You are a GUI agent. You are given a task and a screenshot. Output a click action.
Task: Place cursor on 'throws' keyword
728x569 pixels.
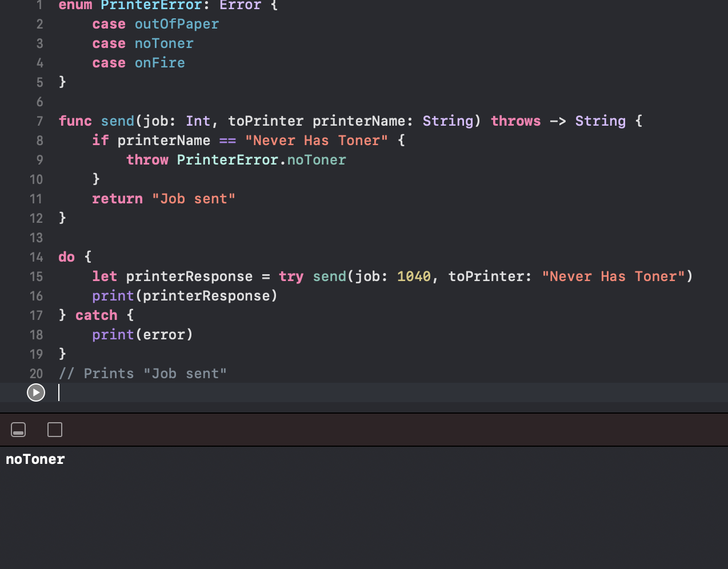click(x=515, y=121)
